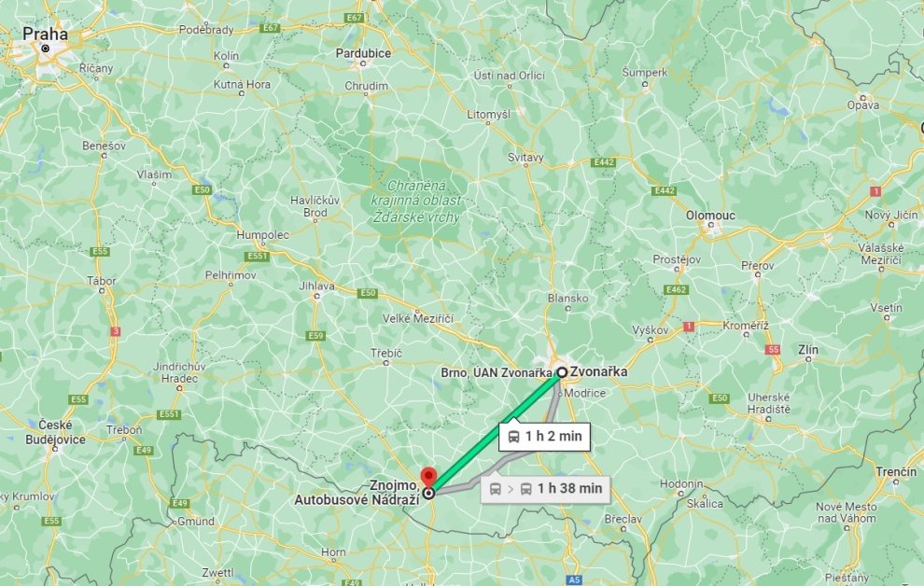Image resolution: width=924 pixels, height=586 pixels.
Task: Click the E442 road shield near Svitavy
Action: [604, 162]
